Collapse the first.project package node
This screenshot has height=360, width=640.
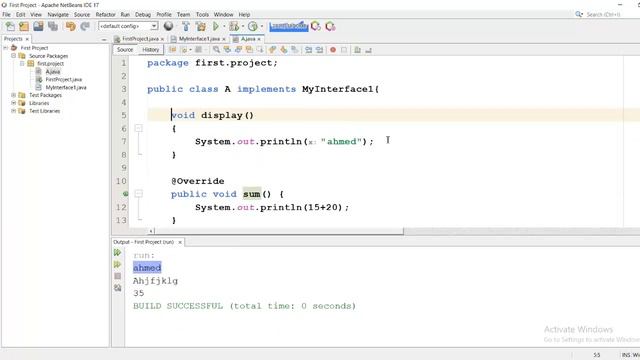[22, 64]
